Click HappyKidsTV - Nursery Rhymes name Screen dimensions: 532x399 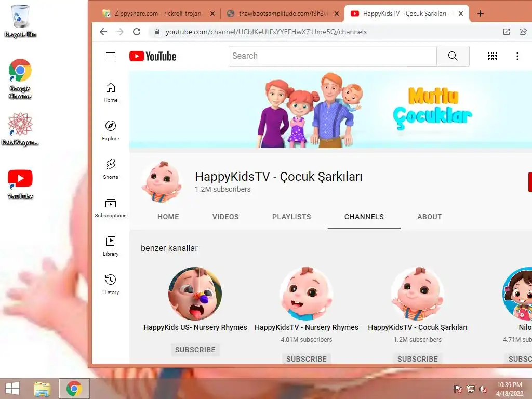pyautogui.click(x=307, y=327)
